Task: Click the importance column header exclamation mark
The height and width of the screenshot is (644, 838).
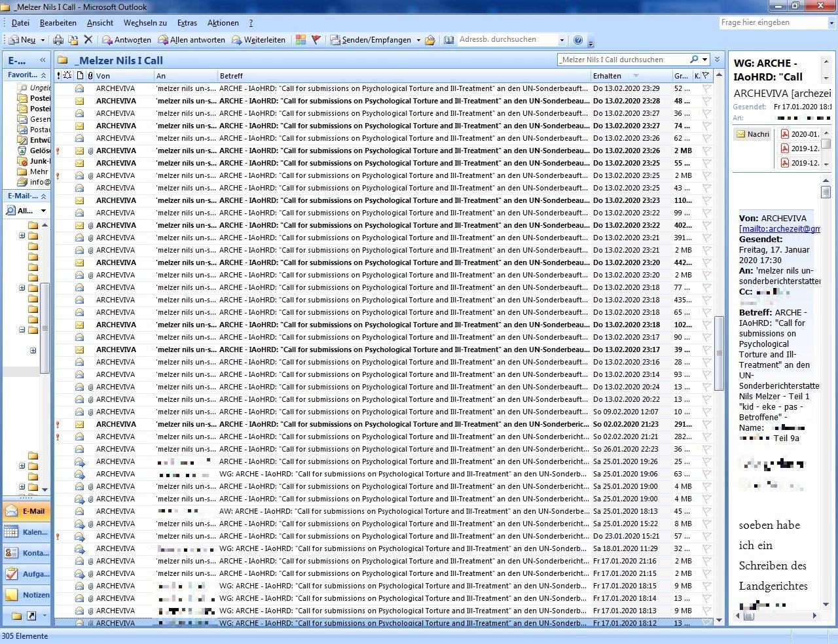Action: (58, 76)
